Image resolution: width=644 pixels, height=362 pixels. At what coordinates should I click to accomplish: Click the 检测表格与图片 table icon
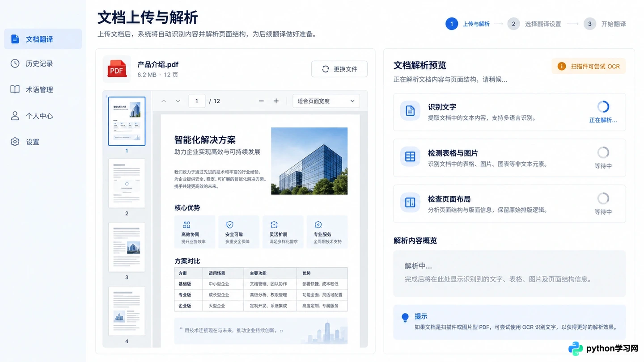click(x=410, y=156)
